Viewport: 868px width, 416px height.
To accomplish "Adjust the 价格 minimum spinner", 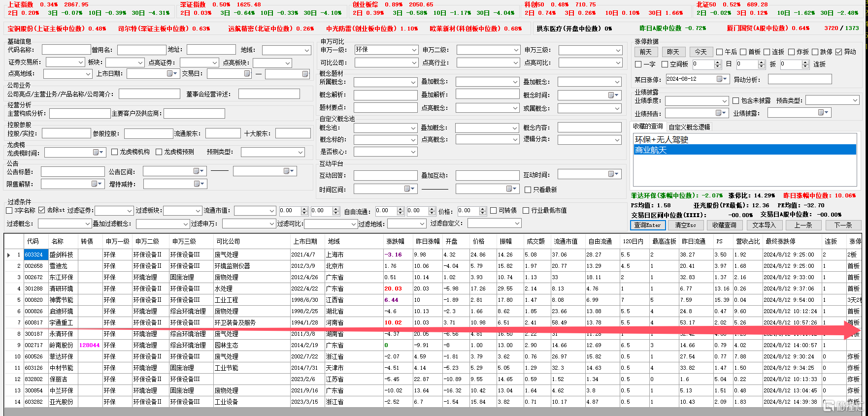I will [x=483, y=211].
